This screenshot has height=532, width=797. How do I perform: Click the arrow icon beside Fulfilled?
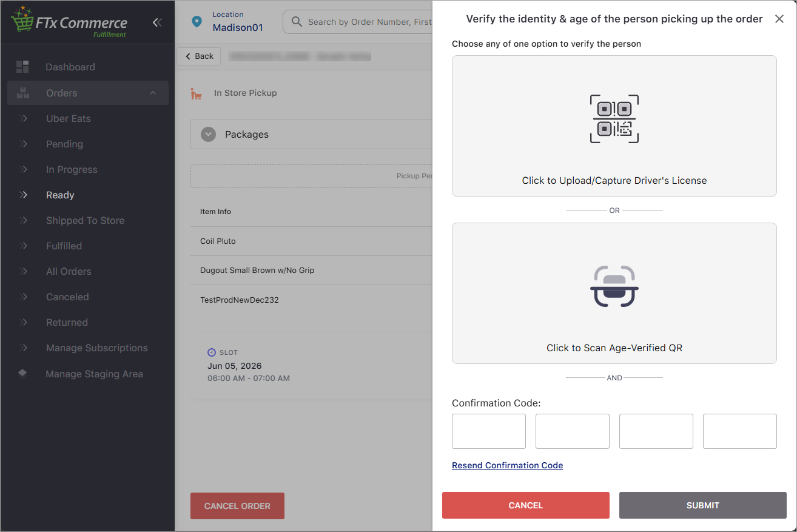pyautogui.click(x=24, y=246)
